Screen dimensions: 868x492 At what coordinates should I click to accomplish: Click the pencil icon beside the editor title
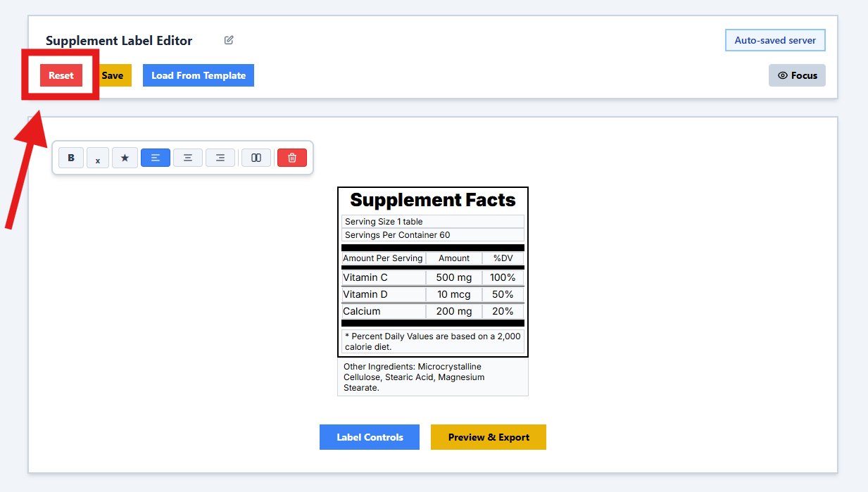coord(229,40)
